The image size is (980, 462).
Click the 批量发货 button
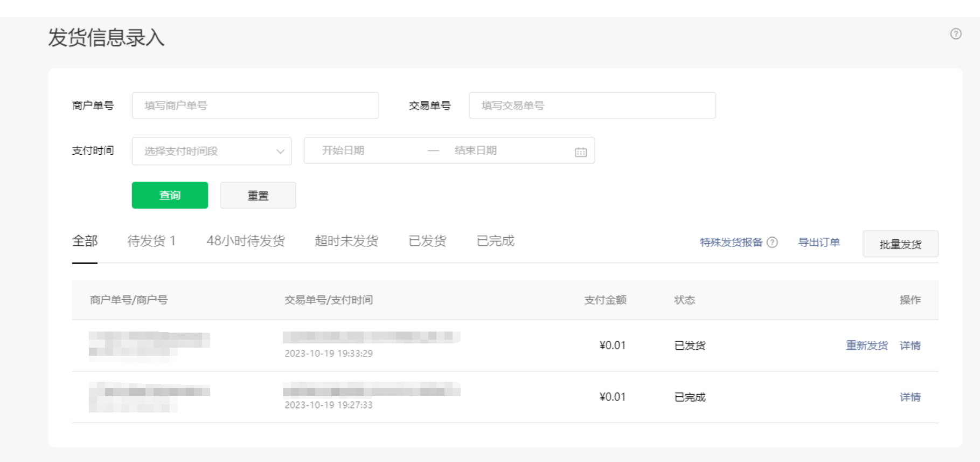pos(900,244)
